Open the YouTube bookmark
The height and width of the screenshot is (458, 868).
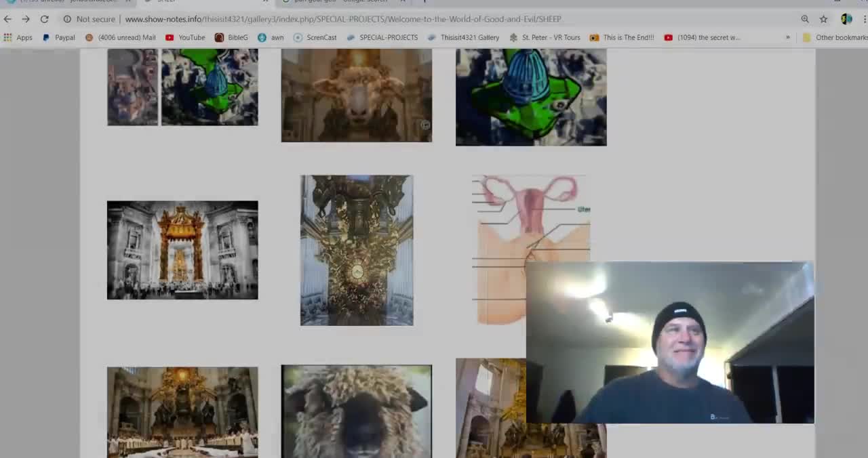coord(185,37)
